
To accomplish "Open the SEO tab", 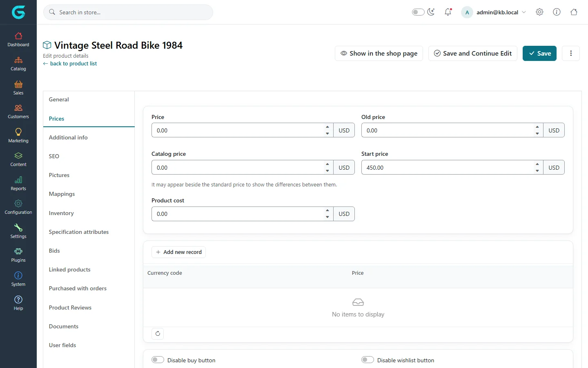I will 89,156.
